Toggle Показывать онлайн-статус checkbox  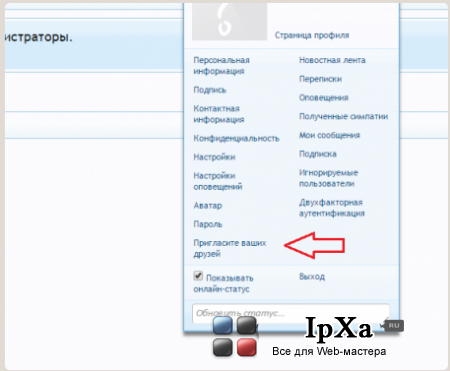coord(198,276)
